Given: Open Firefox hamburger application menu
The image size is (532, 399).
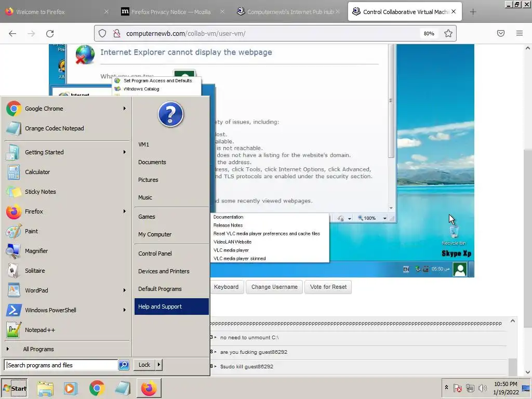Looking at the screenshot, I should (520, 33).
